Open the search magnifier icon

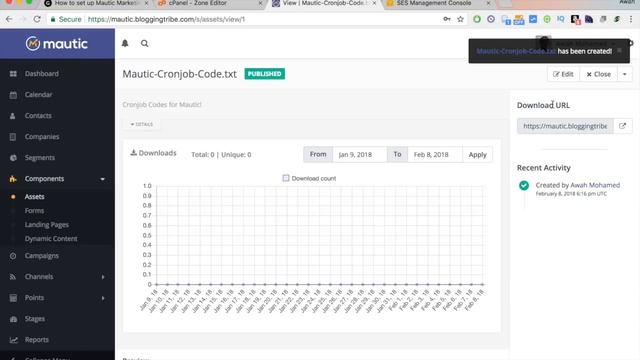click(x=144, y=43)
